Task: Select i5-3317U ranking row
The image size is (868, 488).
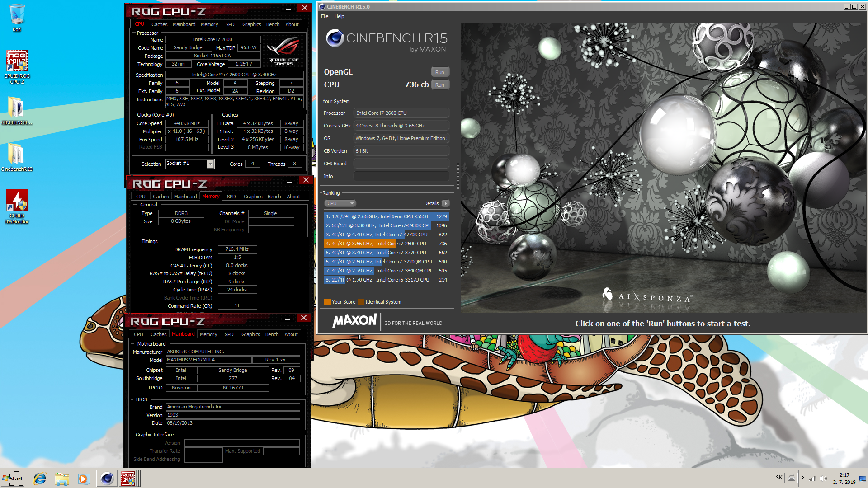Action: [x=387, y=280]
